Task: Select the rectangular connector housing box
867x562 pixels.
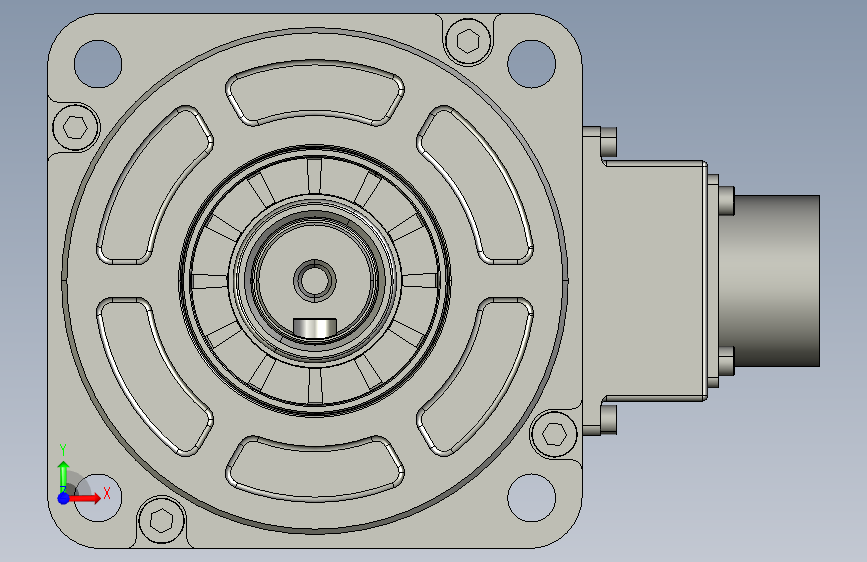Action: pyautogui.click(x=655, y=281)
